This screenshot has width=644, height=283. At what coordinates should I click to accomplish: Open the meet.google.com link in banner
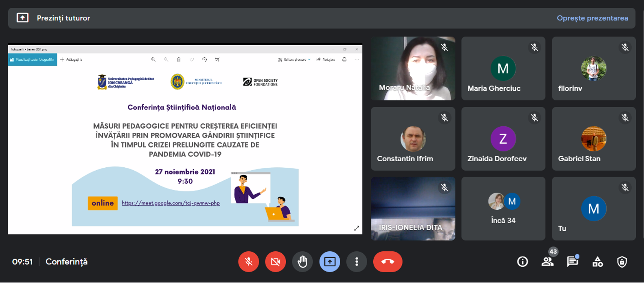pyautogui.click(x=171, y=203)
